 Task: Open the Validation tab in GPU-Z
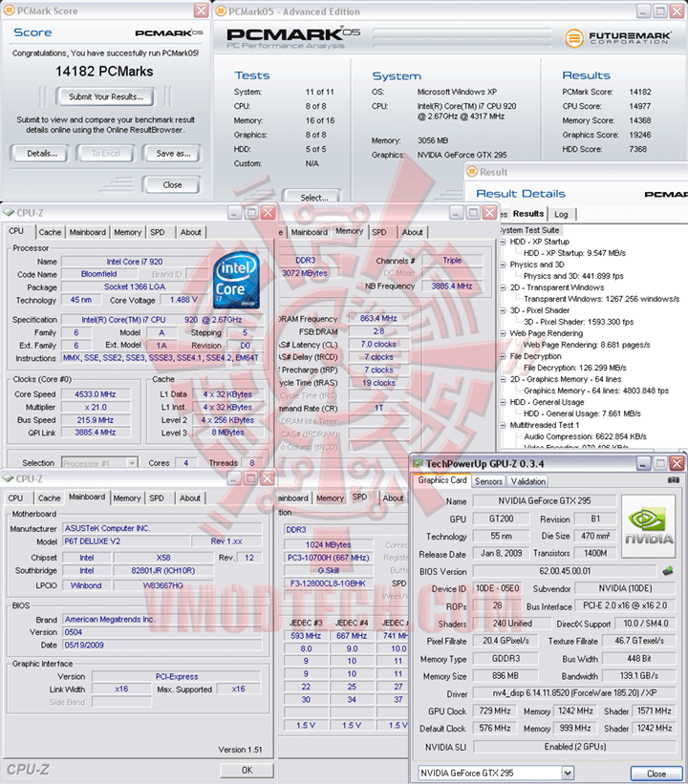pyautogui.click(x=527, y=481)
